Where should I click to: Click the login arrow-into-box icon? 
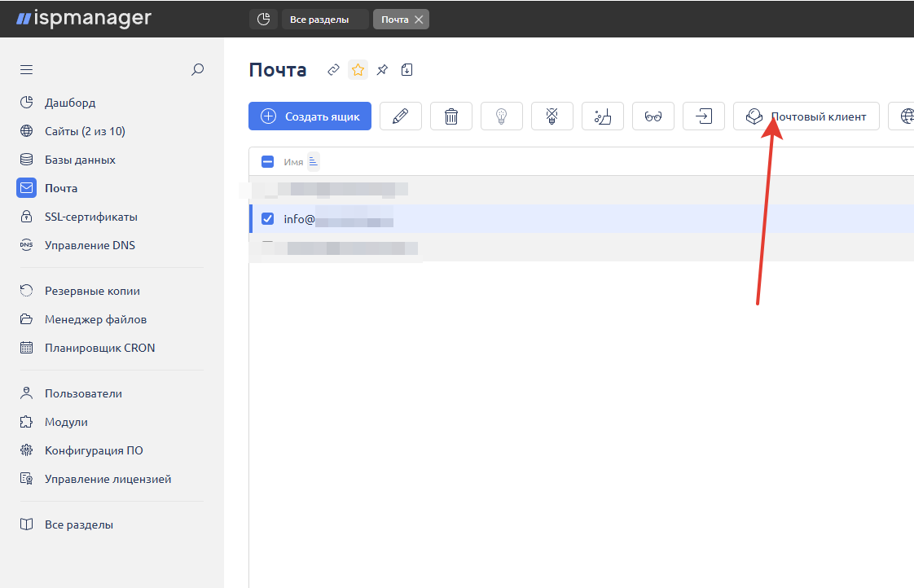click(704, 116)
